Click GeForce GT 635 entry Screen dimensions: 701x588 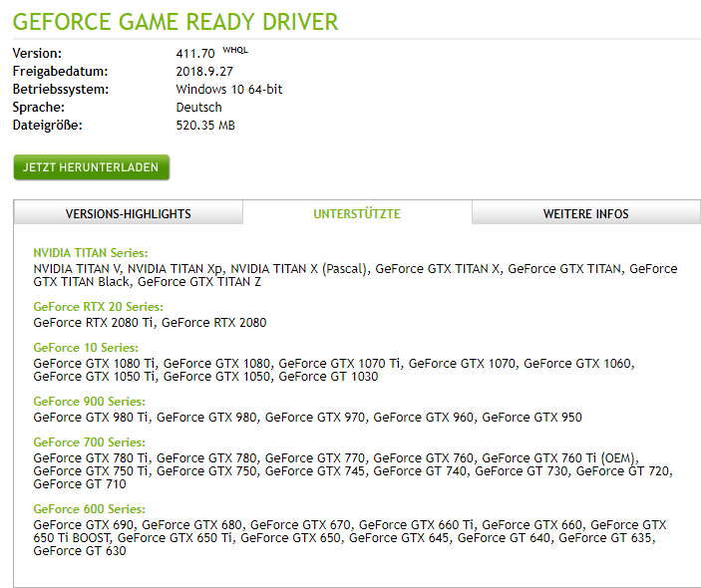coord(605,537)
